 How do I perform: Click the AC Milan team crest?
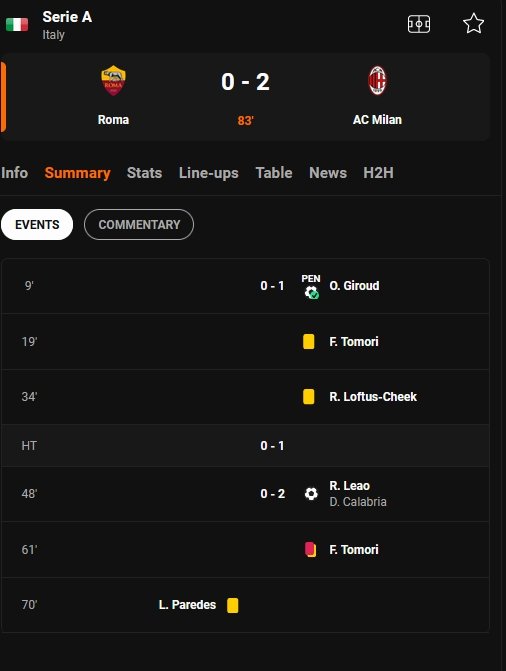click(377, 80)
